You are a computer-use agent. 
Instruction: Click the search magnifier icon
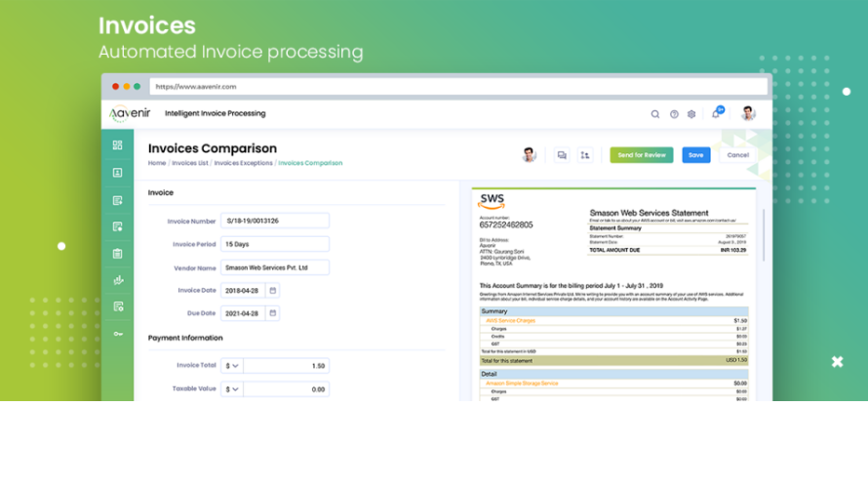(655, 114)
